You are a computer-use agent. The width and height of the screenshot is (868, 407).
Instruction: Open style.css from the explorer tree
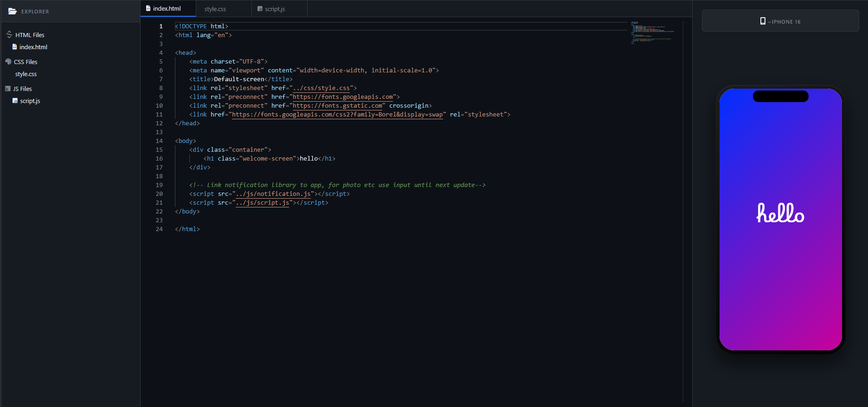coord(26,74)
